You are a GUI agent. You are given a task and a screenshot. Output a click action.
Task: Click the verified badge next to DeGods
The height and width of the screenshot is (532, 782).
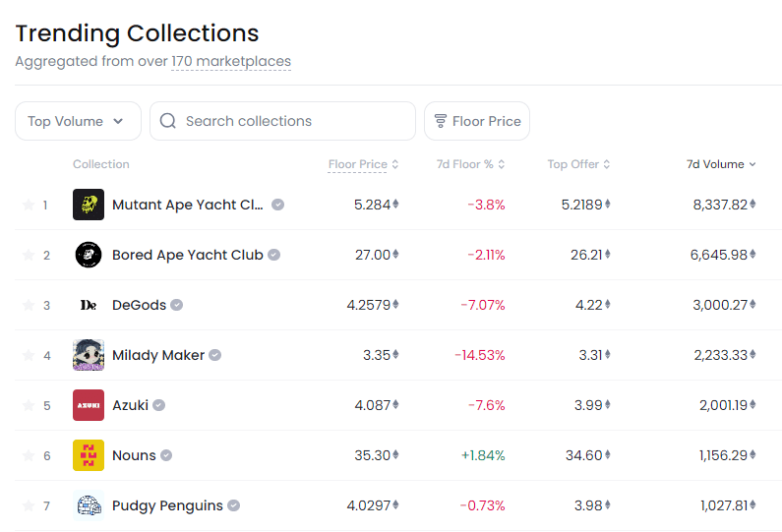tap(177, 305)
